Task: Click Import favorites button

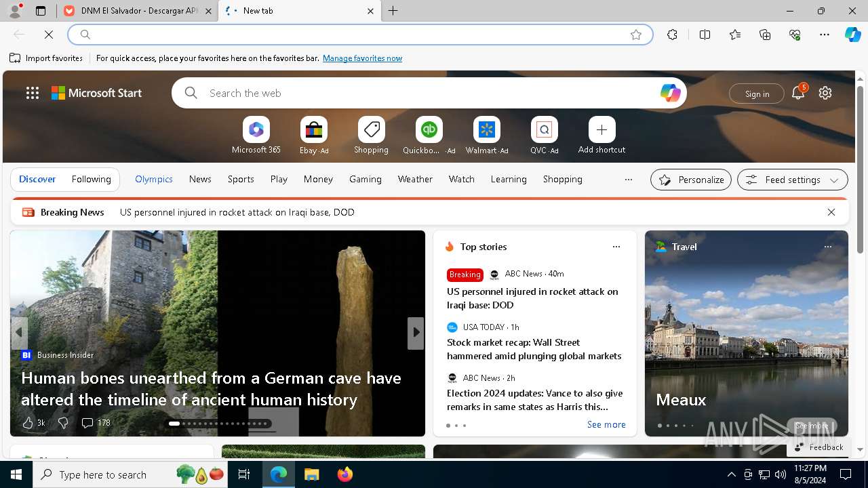Action: click(46, 58)
